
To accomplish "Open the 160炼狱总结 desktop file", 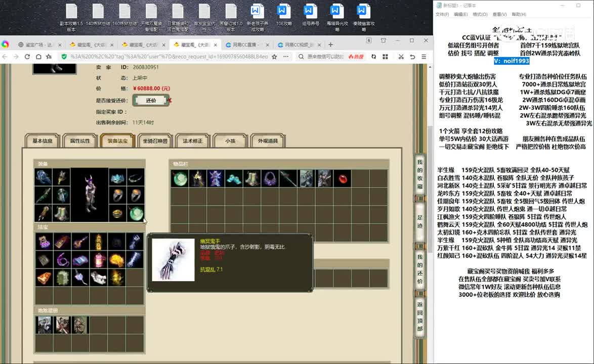I will click(x=124, y=15).
